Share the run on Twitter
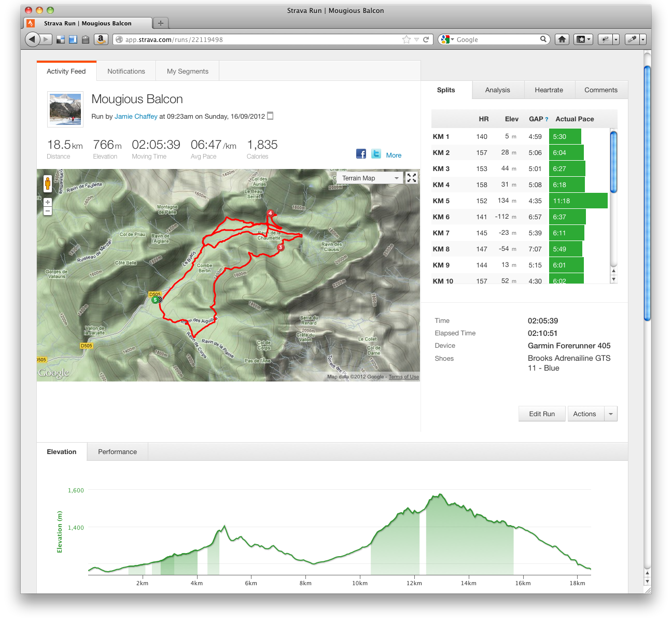Viewport: 672px width, 622px height. [376, 154]
